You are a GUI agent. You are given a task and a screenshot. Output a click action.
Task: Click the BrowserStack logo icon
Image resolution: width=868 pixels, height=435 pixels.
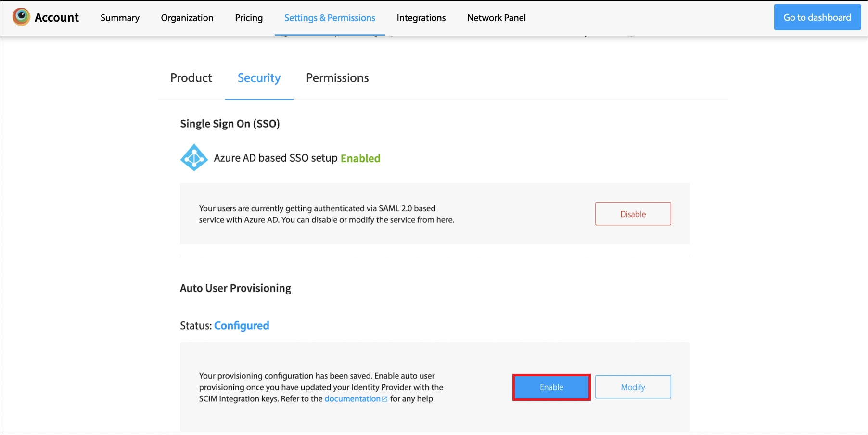(x=21, y=17)
